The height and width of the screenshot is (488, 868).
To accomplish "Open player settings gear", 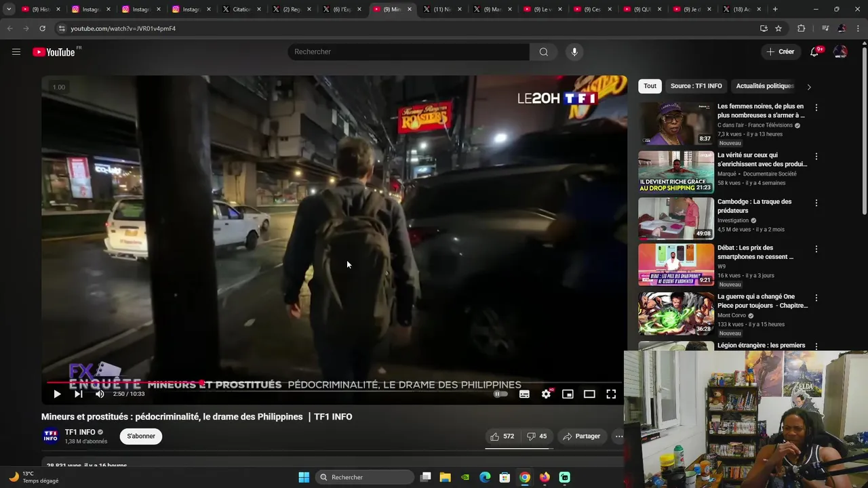I will 546,394.
